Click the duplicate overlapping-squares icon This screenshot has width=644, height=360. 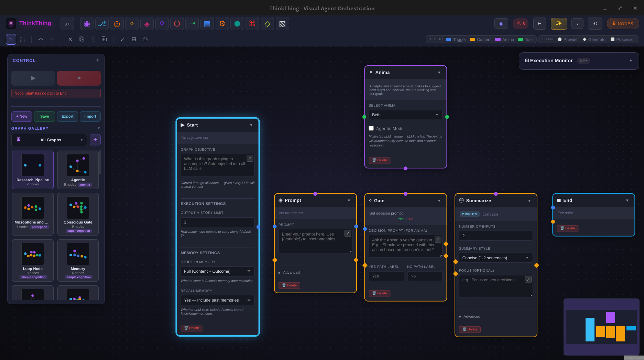(104, 39)
